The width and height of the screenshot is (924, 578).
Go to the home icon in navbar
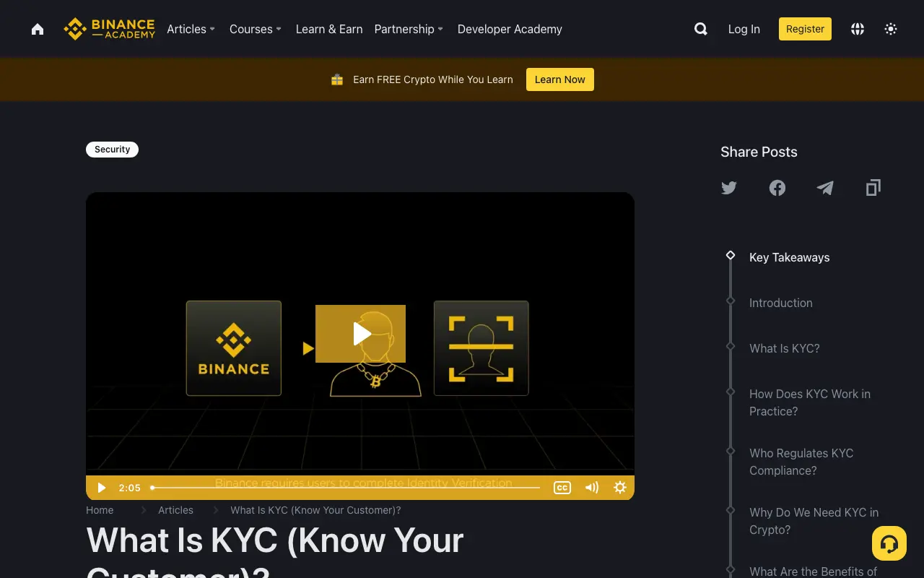point(38,29)
